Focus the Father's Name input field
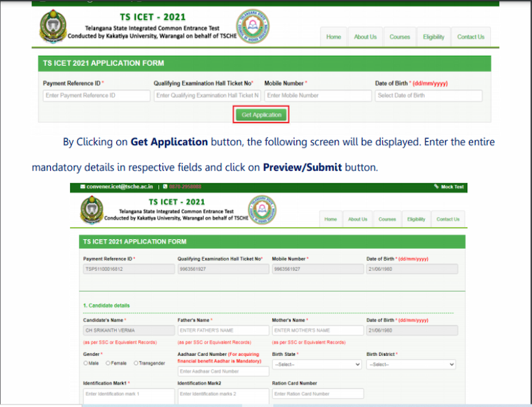The height and width of the screenshot is (407, 532). coord(223,331)
